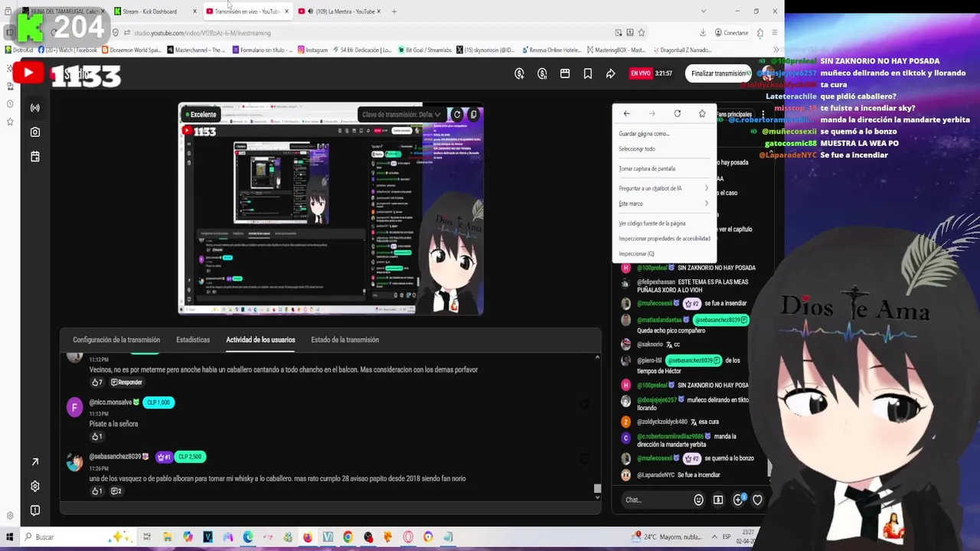Switch to Estadísticas tab

(193, 340)
